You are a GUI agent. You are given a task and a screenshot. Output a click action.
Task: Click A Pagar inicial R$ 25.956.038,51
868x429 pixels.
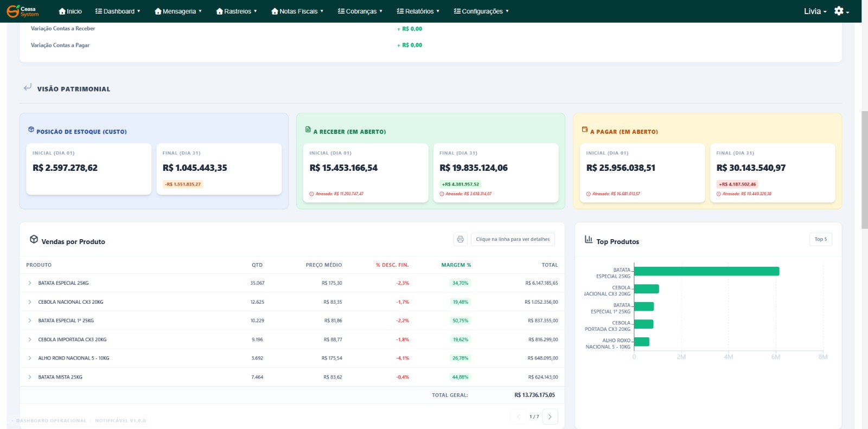click(x=621, y=168)
